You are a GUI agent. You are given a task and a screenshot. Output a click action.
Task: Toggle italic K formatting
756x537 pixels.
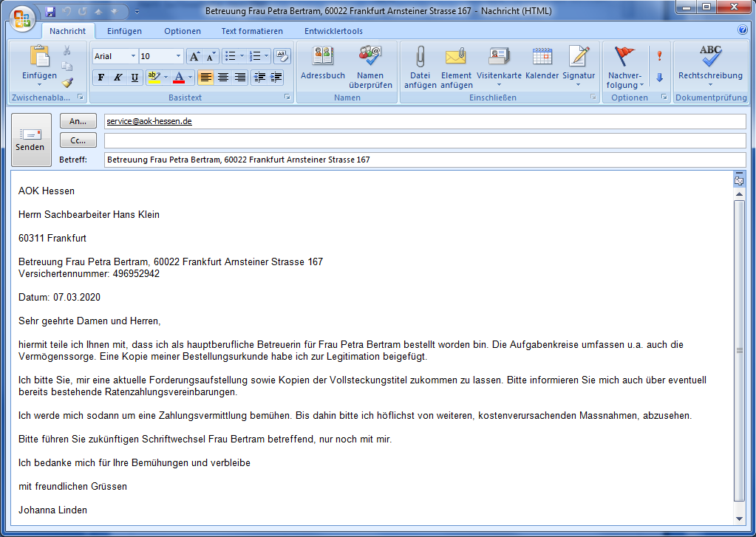[x=118, y=77]
